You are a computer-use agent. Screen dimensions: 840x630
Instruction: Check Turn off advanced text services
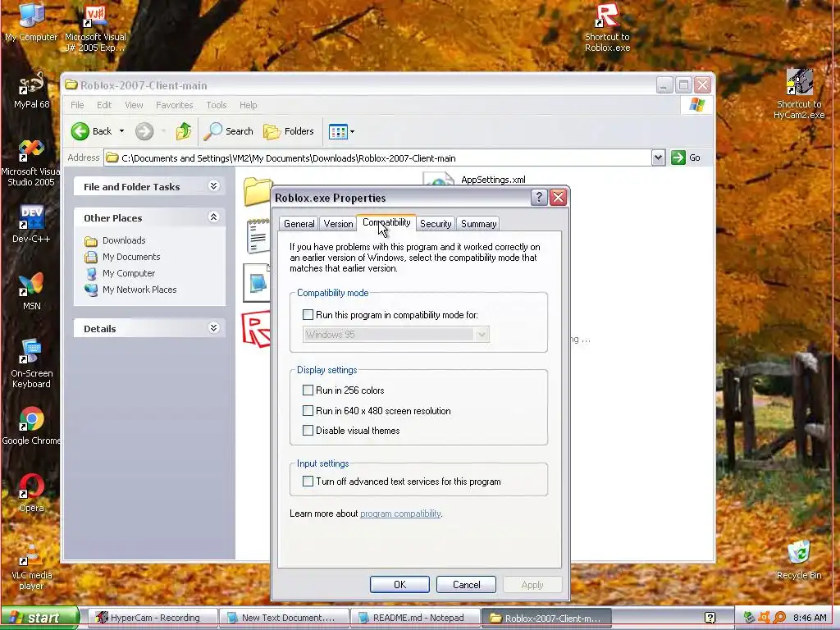click(x=308, y=481)
